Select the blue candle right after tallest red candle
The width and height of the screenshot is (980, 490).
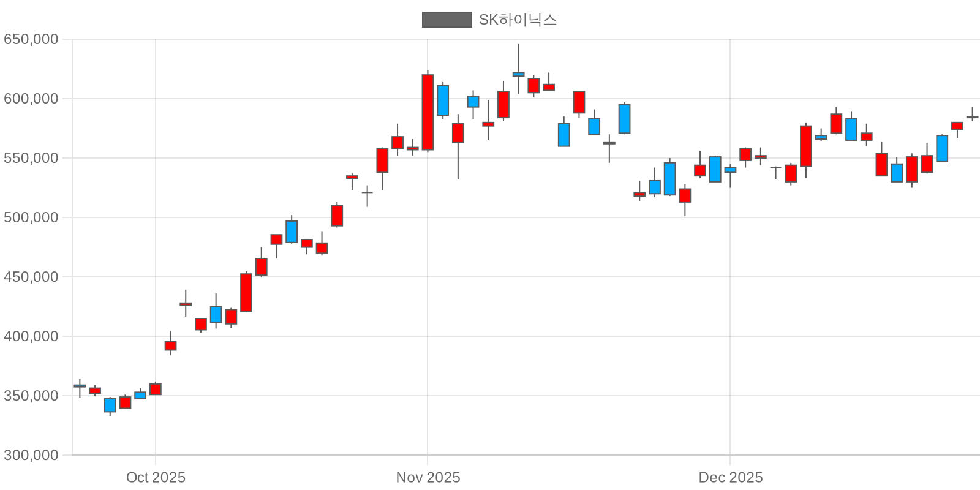443,100
